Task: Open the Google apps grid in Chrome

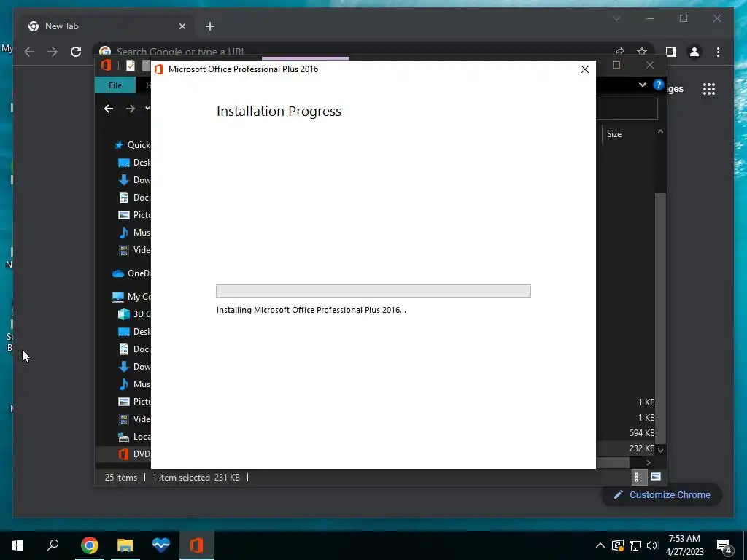Action: pos(709,88)
